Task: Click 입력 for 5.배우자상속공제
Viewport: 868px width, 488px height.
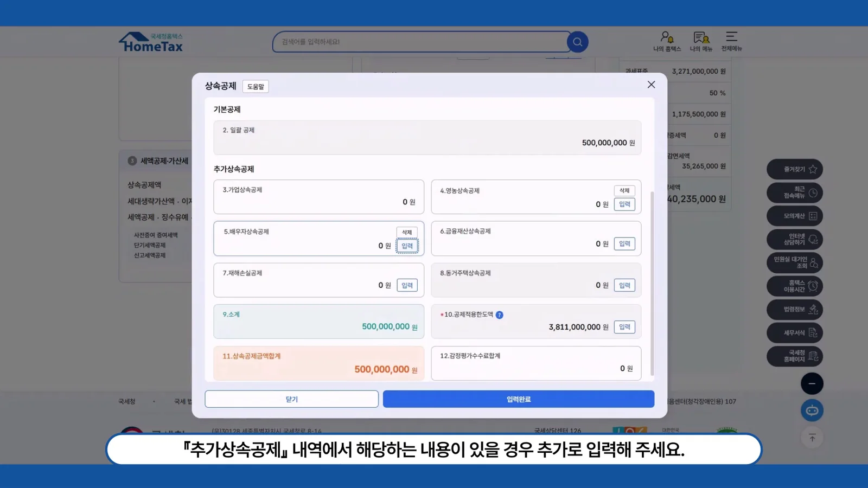Action: pos(407,246)
